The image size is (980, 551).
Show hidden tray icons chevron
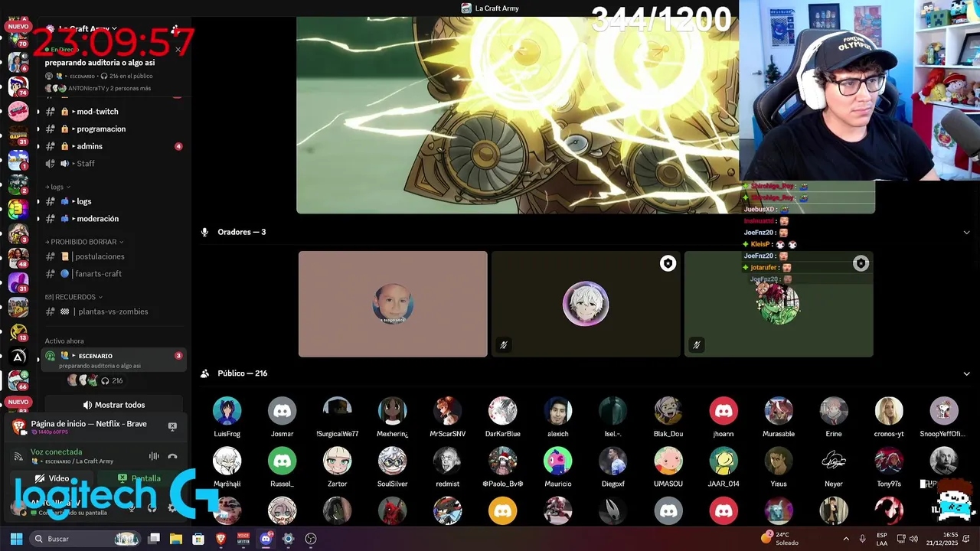click(846, 539)
